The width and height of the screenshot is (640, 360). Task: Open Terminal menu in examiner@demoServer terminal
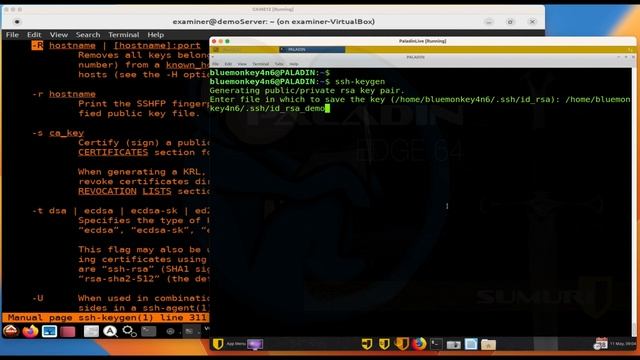click(124, 35)
